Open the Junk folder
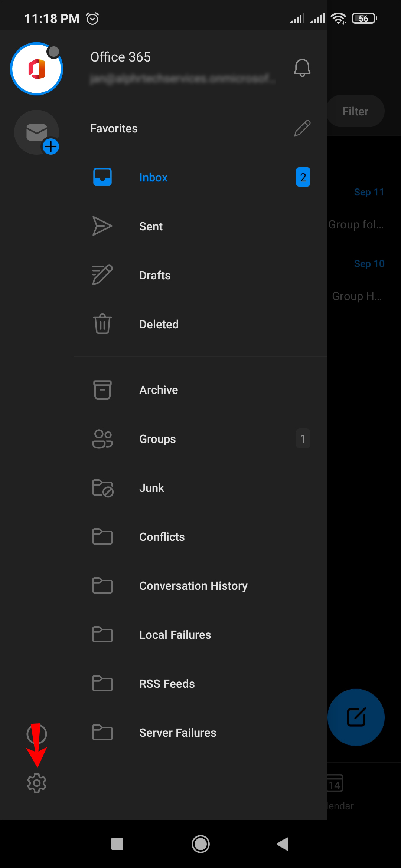401x868 pixels. pyautogui.click(x=200, y=488)
